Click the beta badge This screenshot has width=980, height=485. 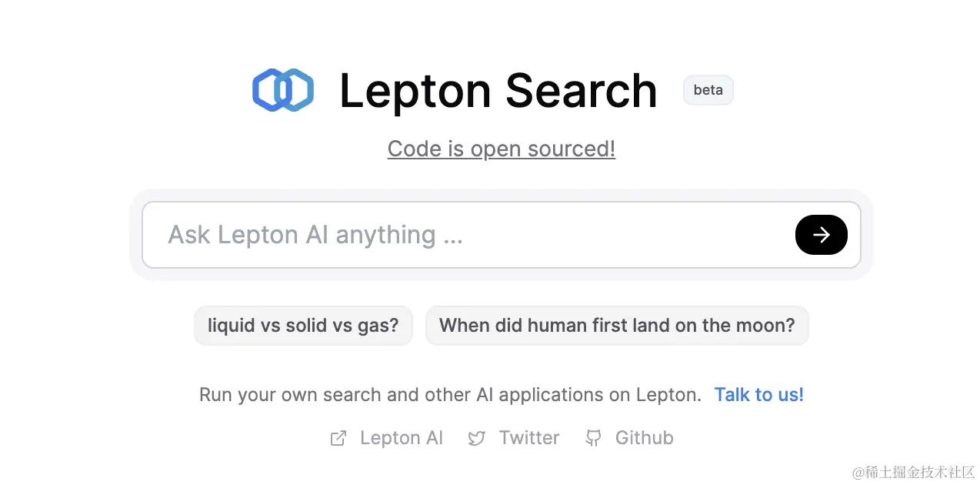[708, 90]
